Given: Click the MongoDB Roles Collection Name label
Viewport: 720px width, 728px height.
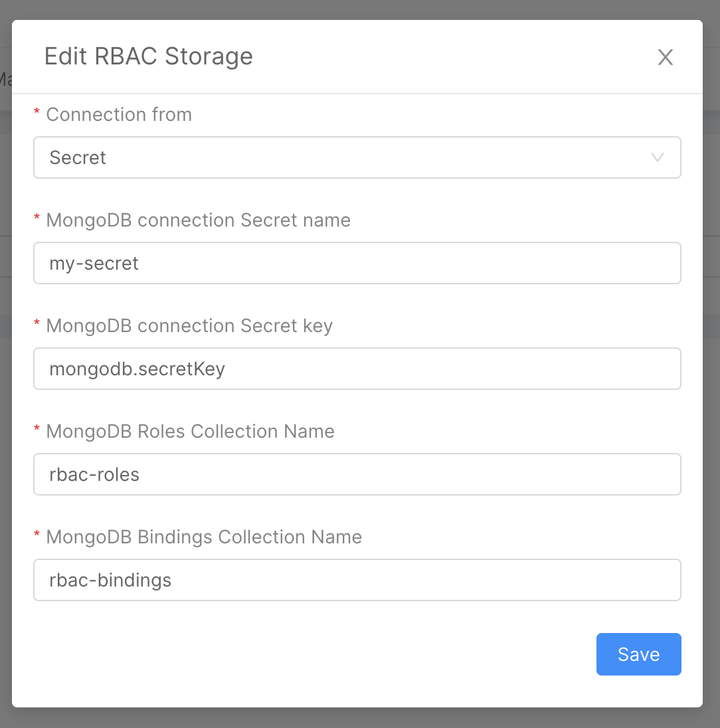Looking at the screenshot, I should [189, 431].
